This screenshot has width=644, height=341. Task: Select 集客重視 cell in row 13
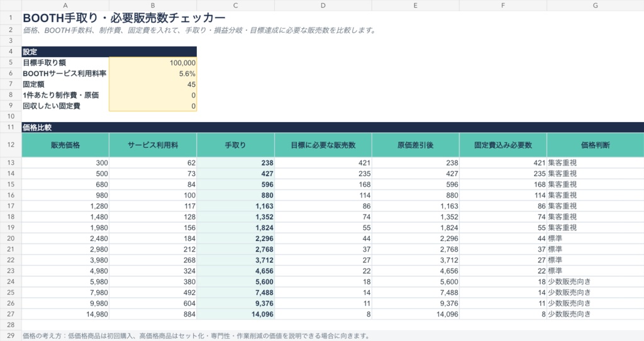(x=595, y=163)
